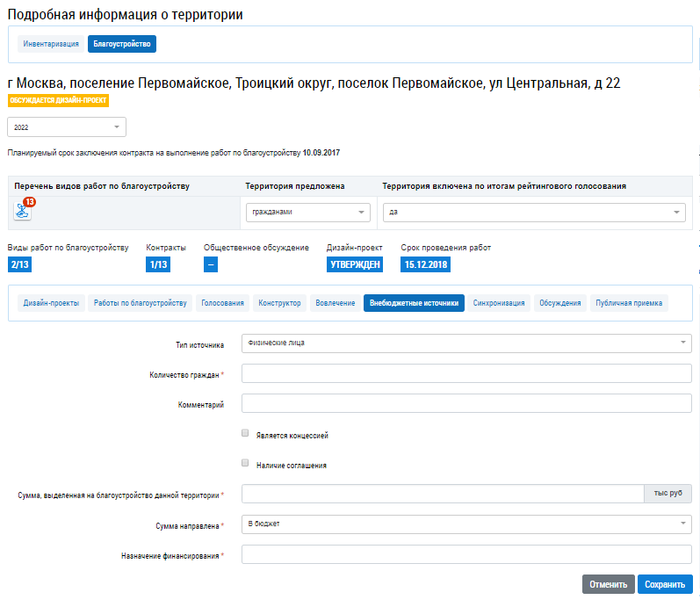
Task: Save the form with Сохранить
Action: [665, 584]
